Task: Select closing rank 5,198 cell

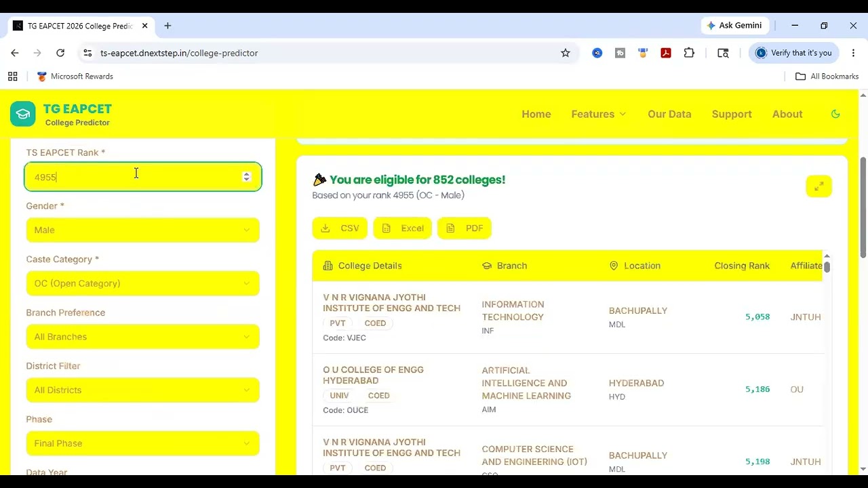Action: pos(757,462)
